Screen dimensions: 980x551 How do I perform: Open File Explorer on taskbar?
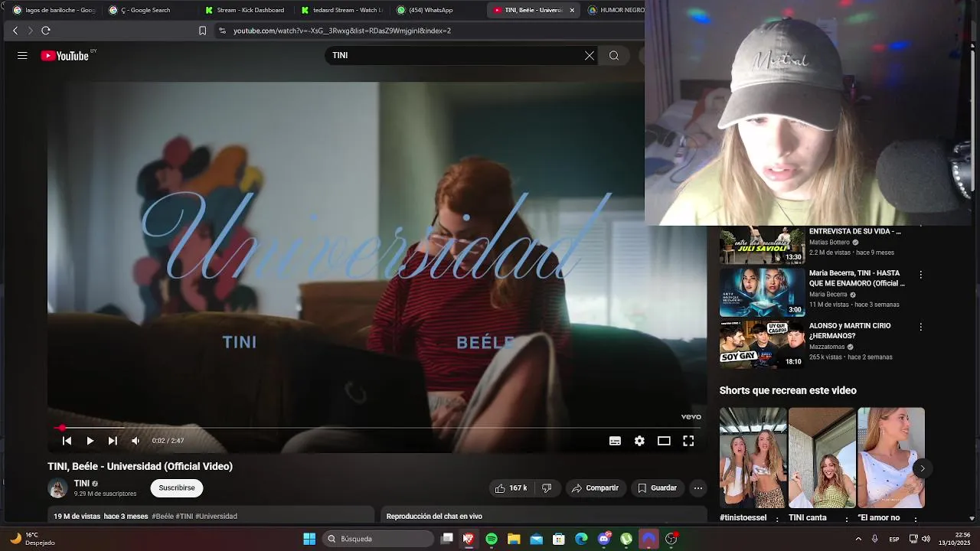[x=514, y=539]
